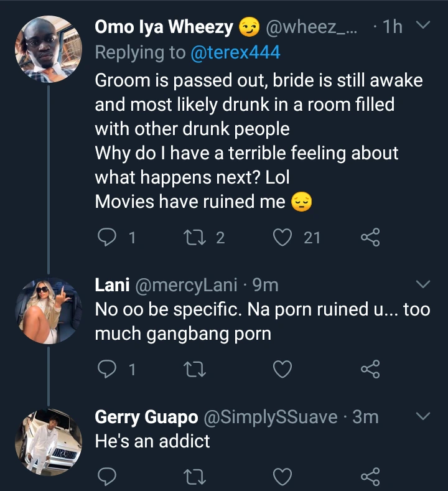Reply to Gerry Guapo's tweet
This screenshot has height=491, width=448.
click(108, 477)
